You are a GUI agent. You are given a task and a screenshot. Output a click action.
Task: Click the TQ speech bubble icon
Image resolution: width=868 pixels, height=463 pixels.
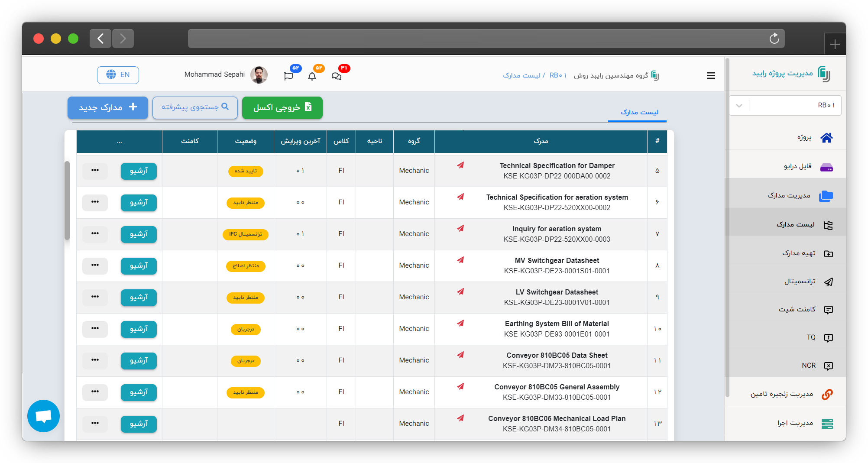828,338
